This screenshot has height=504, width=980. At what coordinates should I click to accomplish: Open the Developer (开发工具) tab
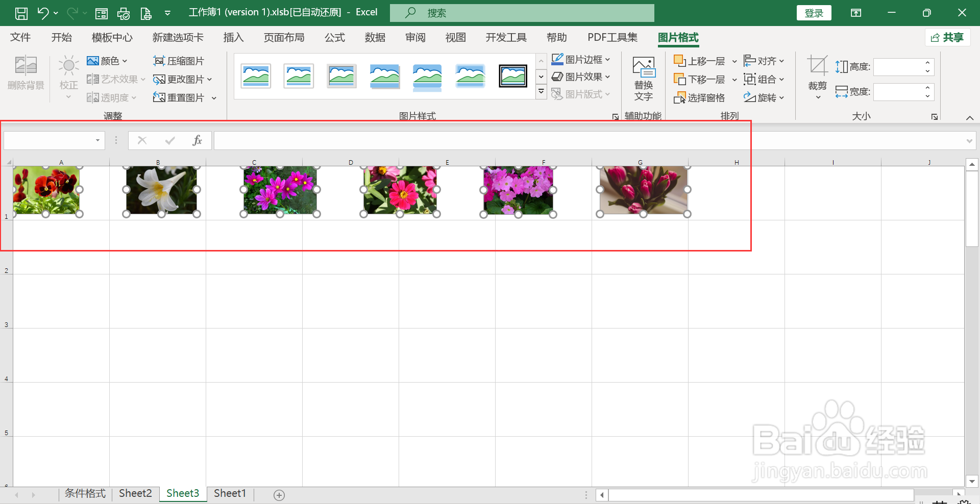pyautogui.click(x=506, y=37)
